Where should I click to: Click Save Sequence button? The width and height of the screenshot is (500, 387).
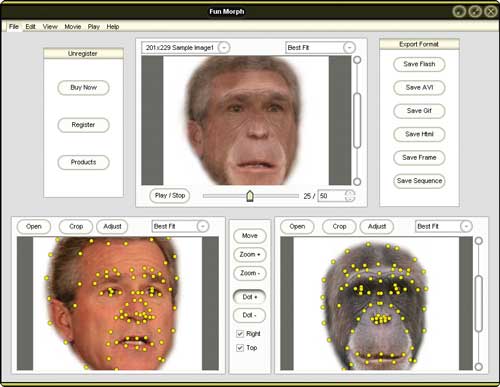[419, 181]
